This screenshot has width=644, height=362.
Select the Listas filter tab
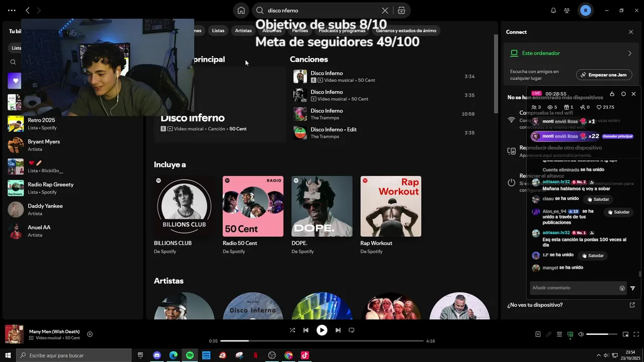[x=218, y=31]
